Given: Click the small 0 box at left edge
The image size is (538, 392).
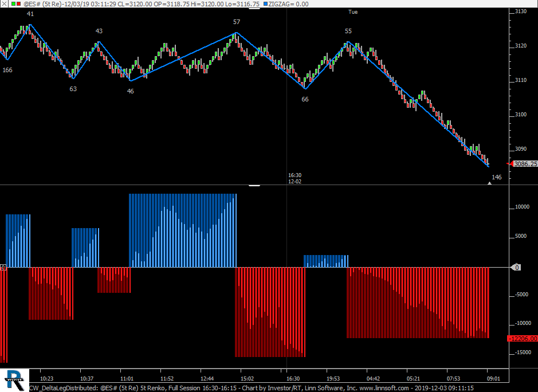Looking at the screenshot, I should (3, 268).
